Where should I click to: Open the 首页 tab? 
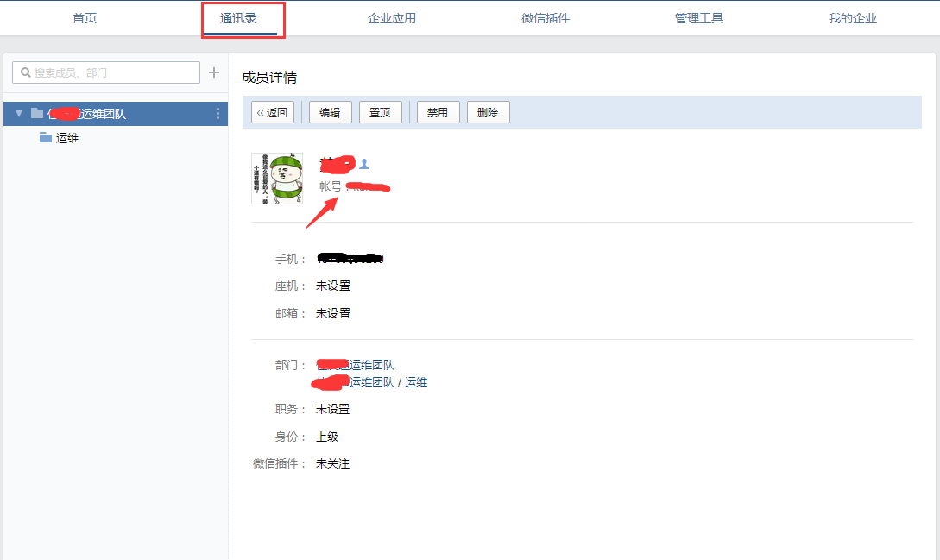[85, 19]
